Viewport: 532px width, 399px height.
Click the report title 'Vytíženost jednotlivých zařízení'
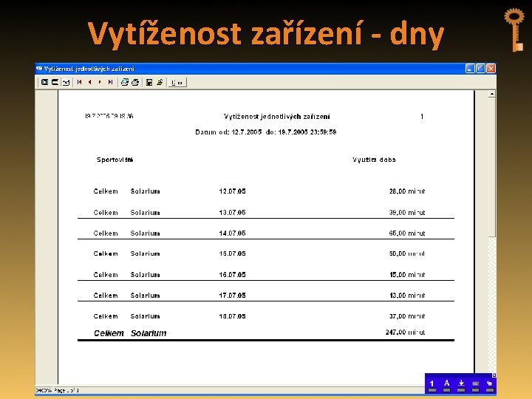(x=276, y=117)
